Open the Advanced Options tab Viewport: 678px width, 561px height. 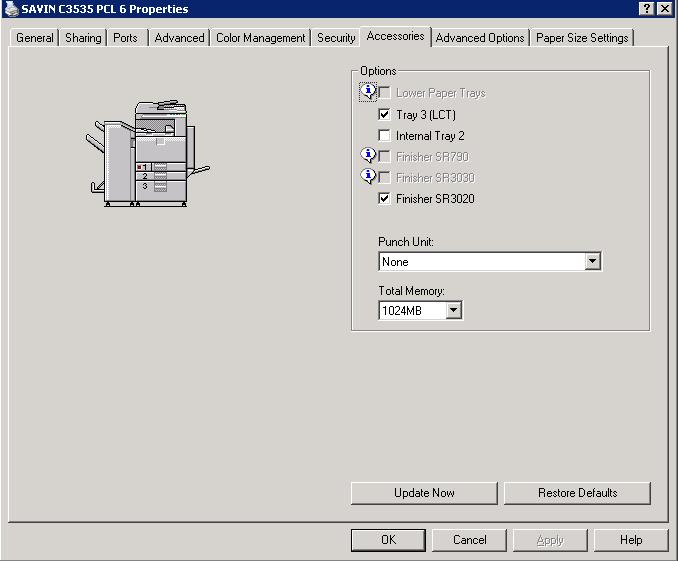[x=480, y=38]
